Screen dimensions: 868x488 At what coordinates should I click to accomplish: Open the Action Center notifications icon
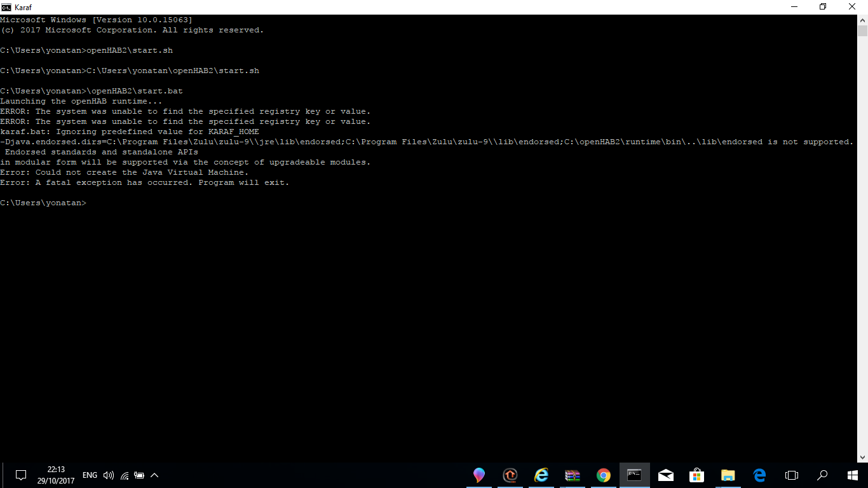(21, 475)
